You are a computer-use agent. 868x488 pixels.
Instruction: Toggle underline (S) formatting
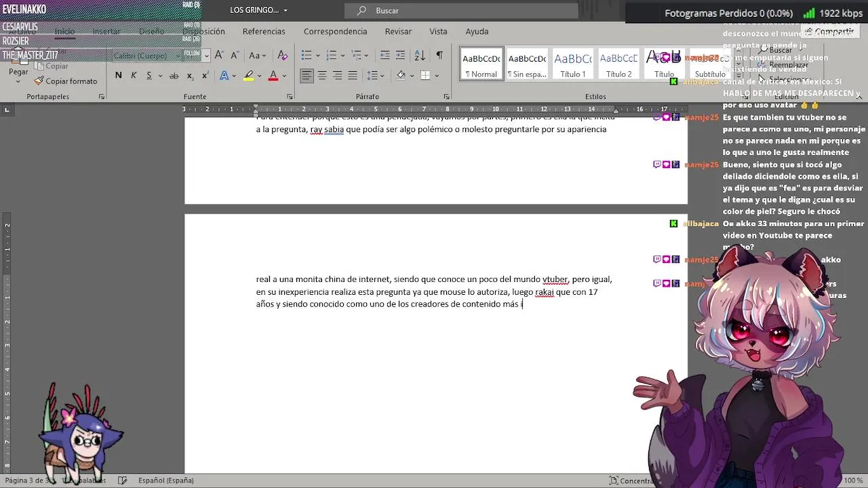(149, 75)
